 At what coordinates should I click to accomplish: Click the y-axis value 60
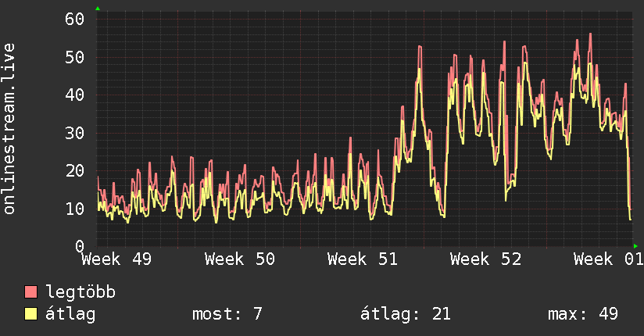coord(75,19)
